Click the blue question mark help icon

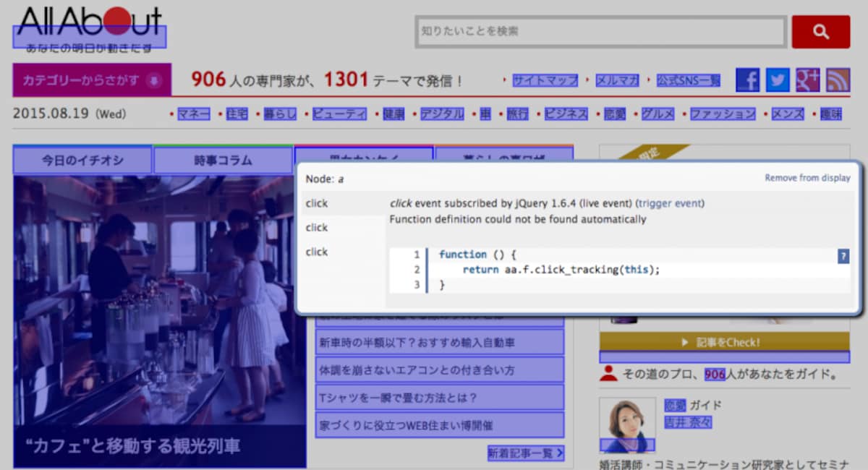click(x=843, y=256)
